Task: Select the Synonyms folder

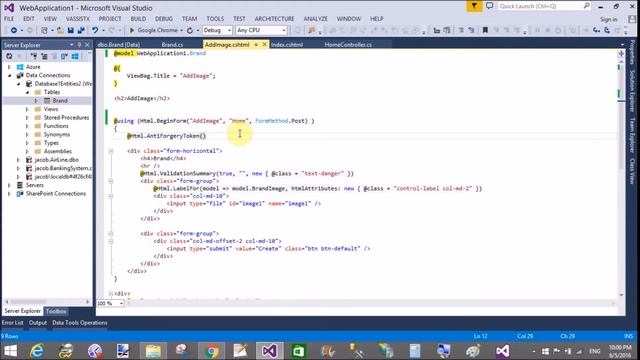Action: (57, 134)
